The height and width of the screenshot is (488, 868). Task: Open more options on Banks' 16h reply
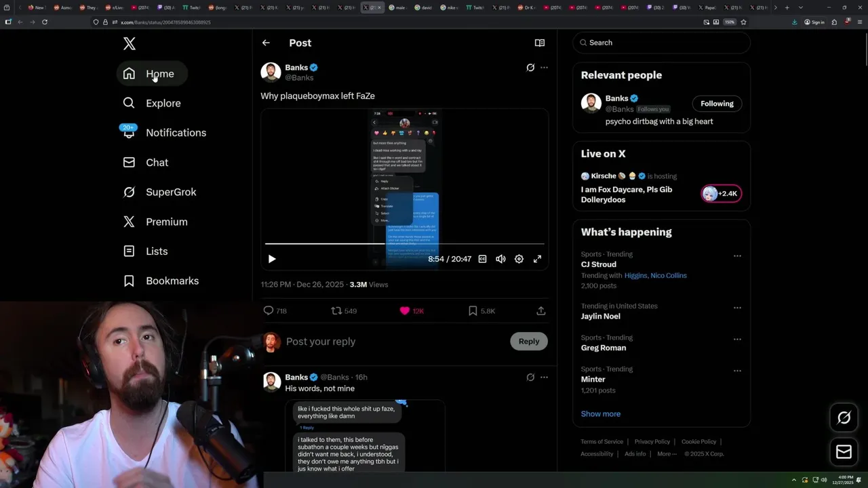pyautogui.click(x=544, y=378)
